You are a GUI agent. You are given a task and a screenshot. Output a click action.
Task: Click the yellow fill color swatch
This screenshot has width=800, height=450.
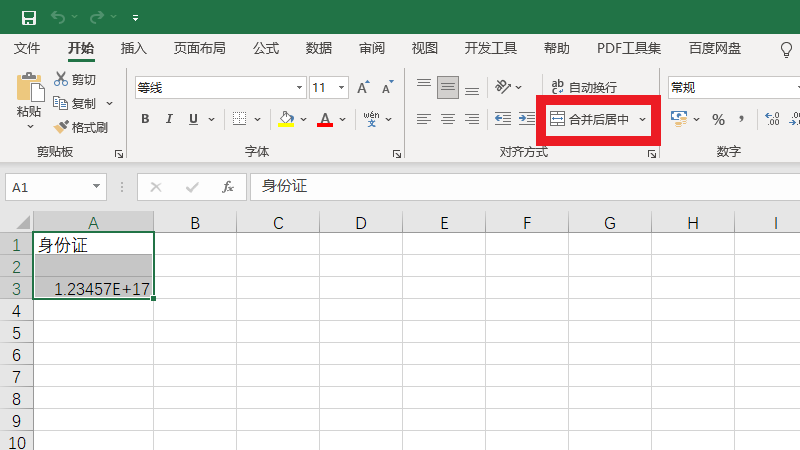pyautogui.click(x=286, y=119)
